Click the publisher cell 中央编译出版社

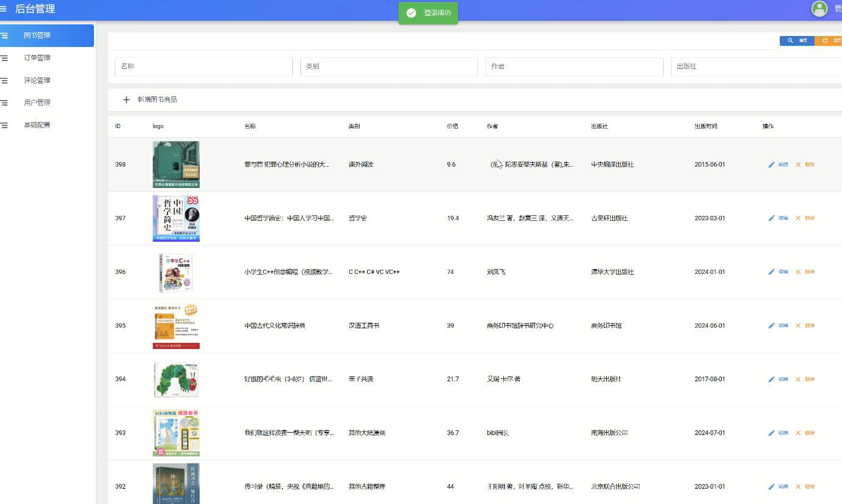tap(612, 165)
